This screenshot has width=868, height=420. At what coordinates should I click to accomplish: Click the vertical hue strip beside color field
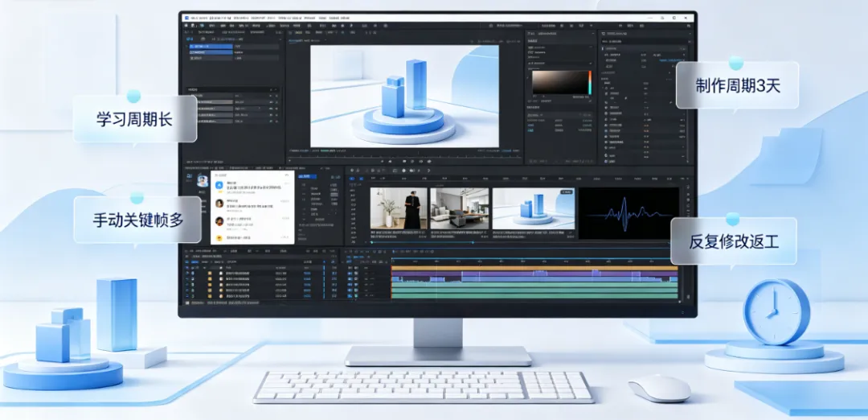(590, 83)
